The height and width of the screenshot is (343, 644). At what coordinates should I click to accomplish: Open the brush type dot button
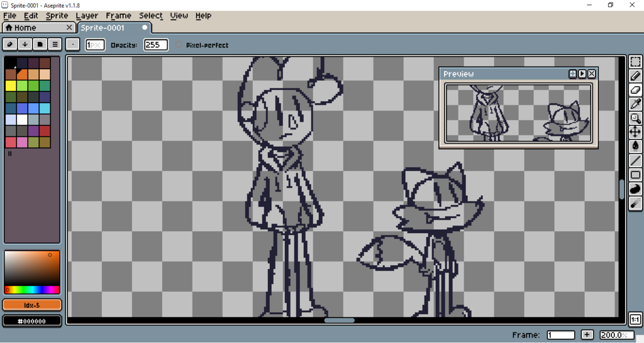click(73, 45)
